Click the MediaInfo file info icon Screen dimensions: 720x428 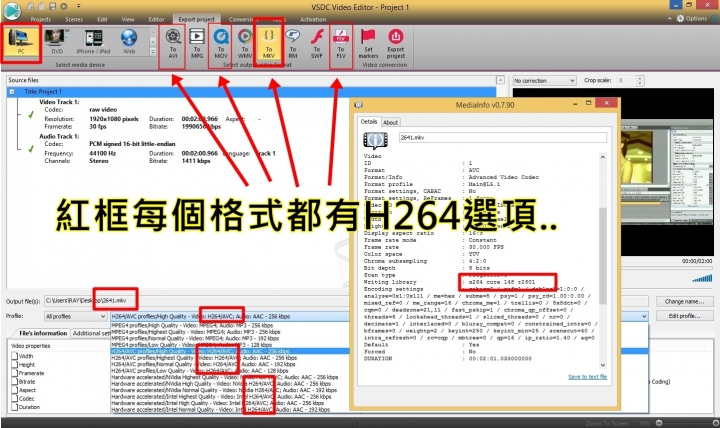[x=375, y=140]
